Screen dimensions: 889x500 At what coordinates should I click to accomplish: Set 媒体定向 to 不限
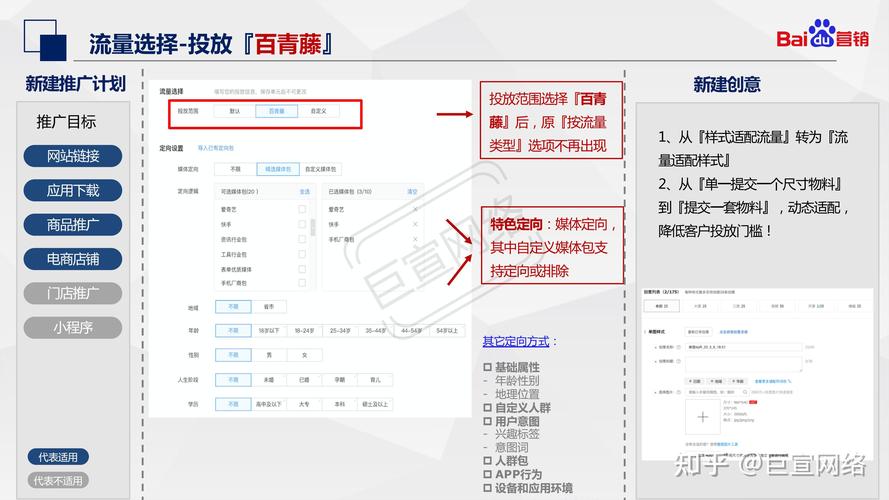(235, 169)
